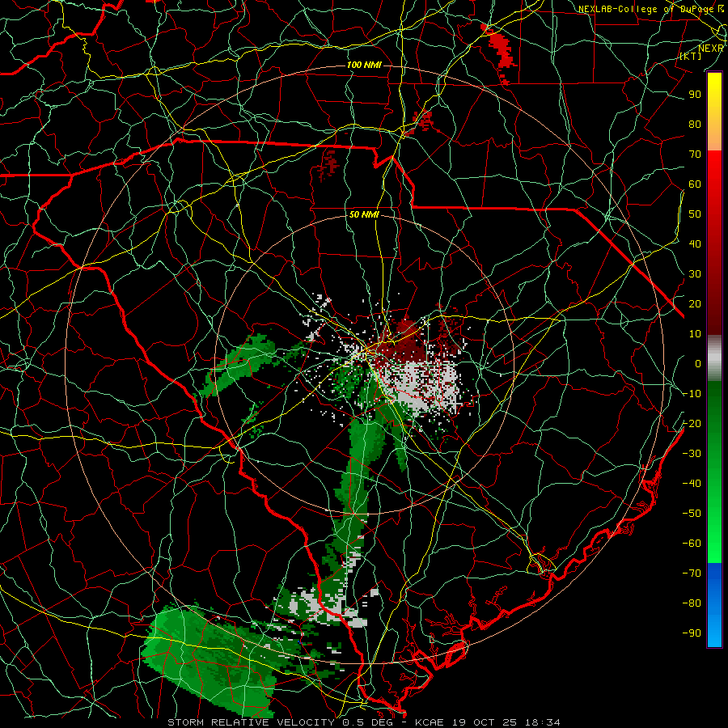
Task: Click the -70 value on velocity scale
Action: 692,574
